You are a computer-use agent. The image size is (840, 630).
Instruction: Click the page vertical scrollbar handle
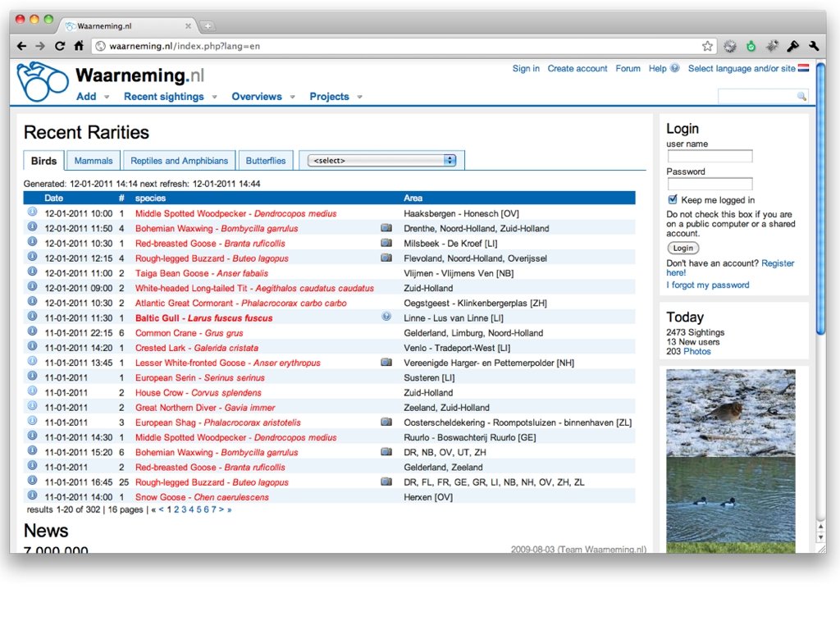point(820,199)
